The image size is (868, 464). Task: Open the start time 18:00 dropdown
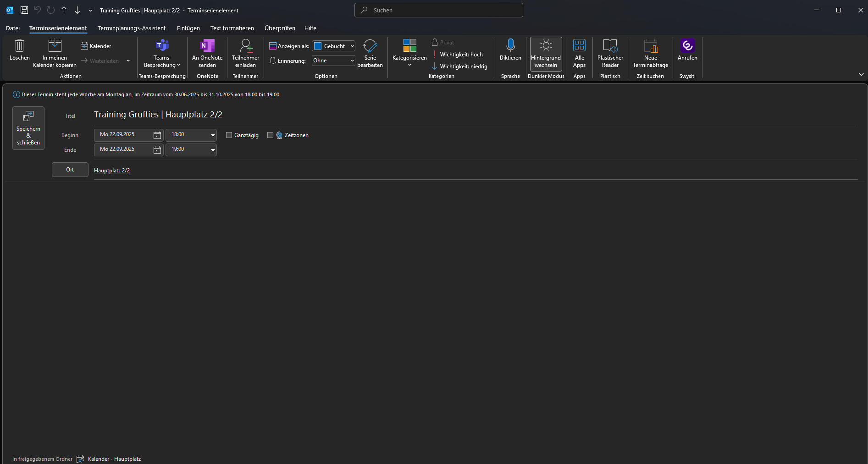point(213,135)
